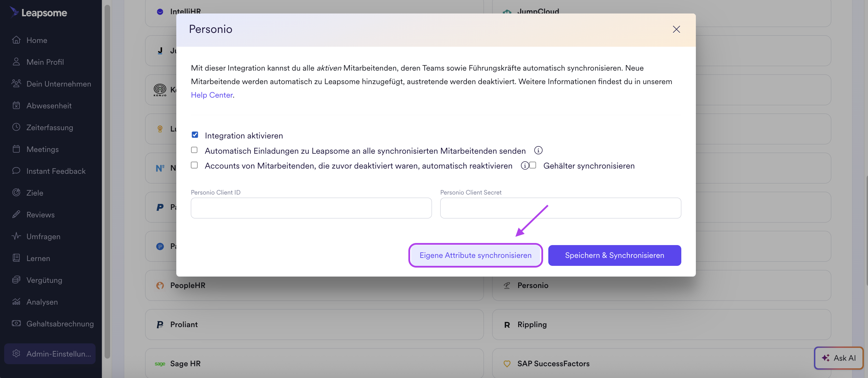Click Speichern & Synchronisieren button

click(x=614, y=255)
